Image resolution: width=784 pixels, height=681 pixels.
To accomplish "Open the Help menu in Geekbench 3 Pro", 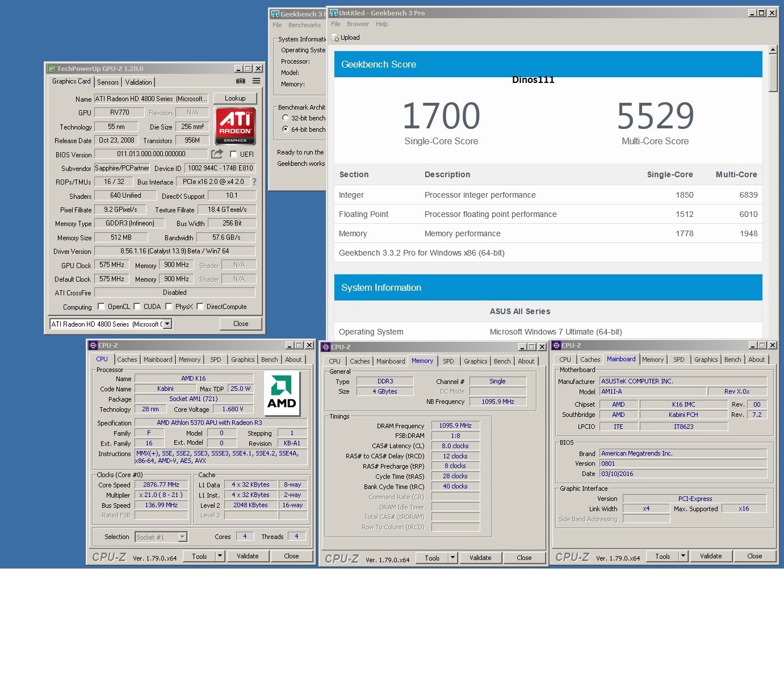I will click(381, 24).
